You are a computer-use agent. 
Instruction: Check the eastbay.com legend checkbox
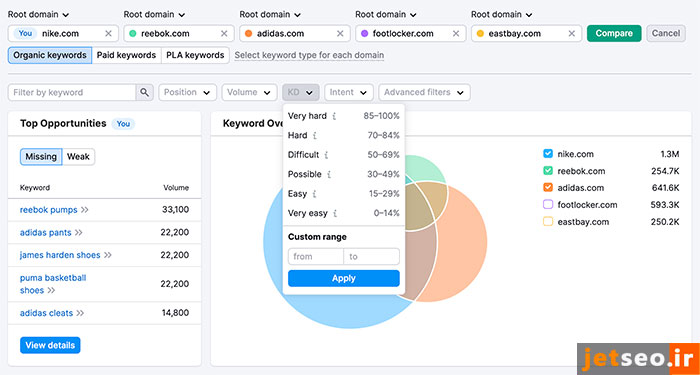[x=548, y=222]
